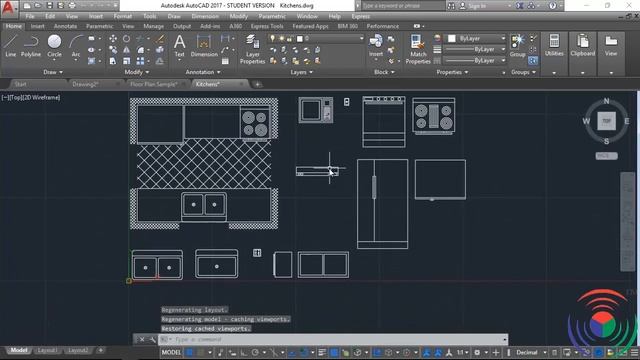Click the layer color swatch in Layers panel
The height and width of the screenshot is (360, 640).
[x=300, y=38]
